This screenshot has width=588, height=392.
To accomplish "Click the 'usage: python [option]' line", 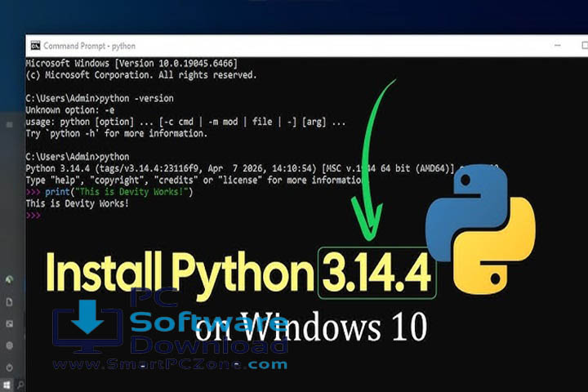I will click(185, 122).
